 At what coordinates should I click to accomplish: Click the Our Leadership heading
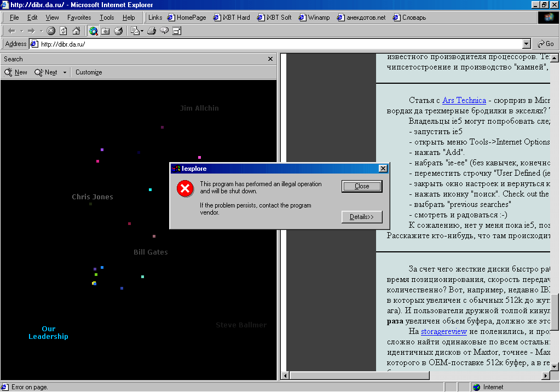(x=48, y=333)
